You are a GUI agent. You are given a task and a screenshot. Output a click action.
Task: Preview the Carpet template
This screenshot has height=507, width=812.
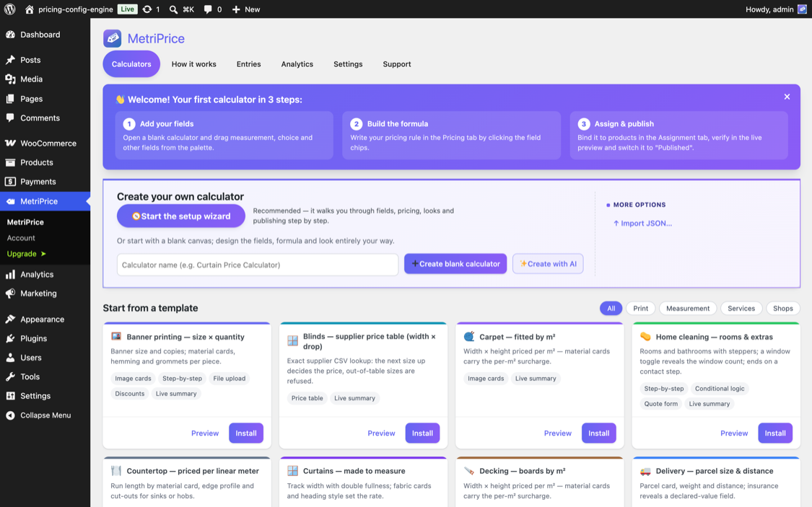tap(558, 433)
